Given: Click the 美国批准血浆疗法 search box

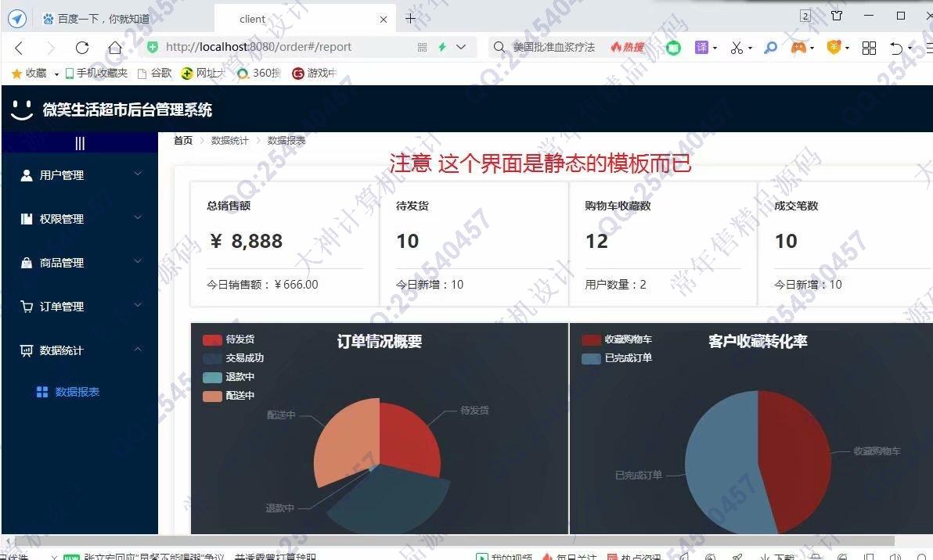Looking at the screenshot, I should [x=554, y=47].
